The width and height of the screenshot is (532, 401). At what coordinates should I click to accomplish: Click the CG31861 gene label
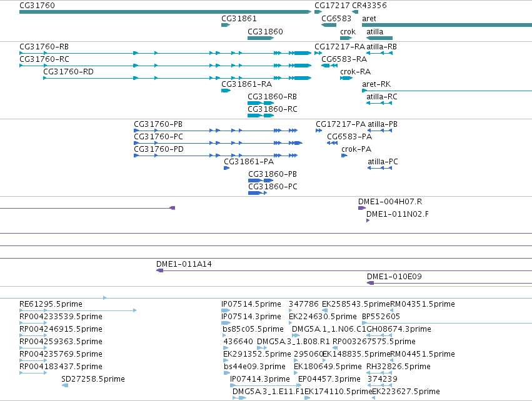point(239,19)
